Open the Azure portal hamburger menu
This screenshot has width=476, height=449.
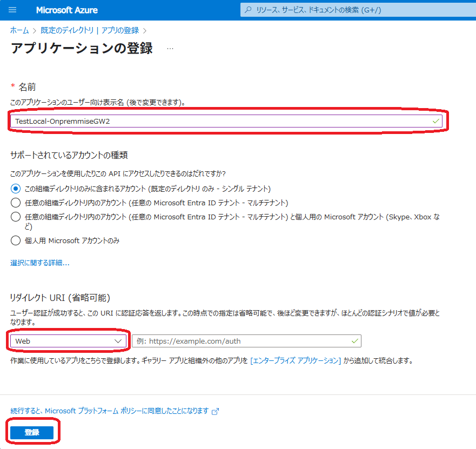click(x=12, y=10)
